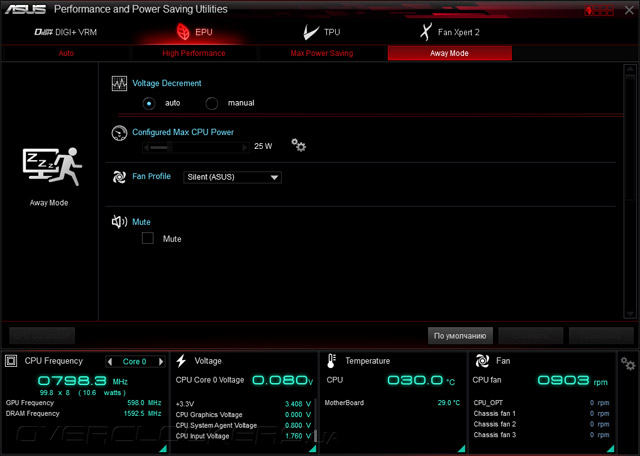Switch to the Auto mode tab
The height and width of the screenshot is (456, 640).
(66, 53)
